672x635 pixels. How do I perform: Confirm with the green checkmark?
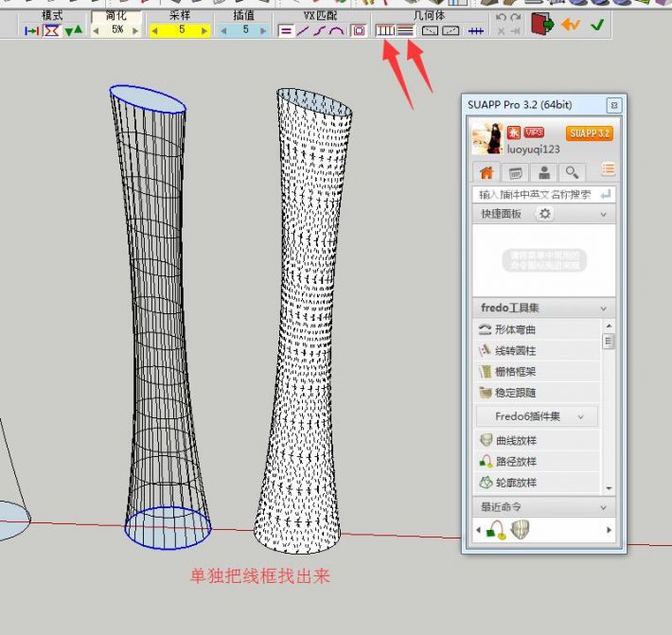pos(597,25)
